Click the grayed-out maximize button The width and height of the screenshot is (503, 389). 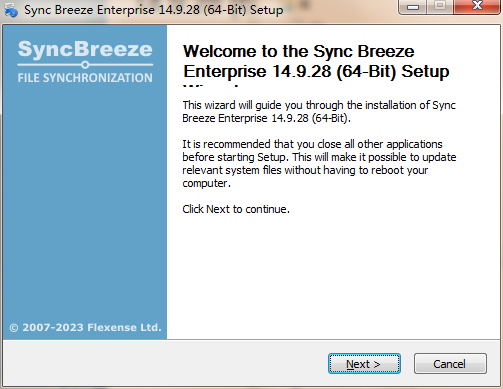coord(440,6)
